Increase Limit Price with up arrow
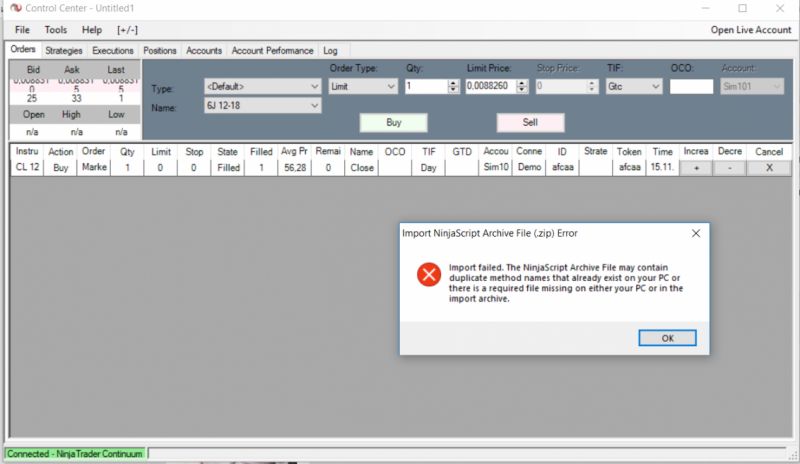Screen dimensions: 800x464 pos(521,83)
